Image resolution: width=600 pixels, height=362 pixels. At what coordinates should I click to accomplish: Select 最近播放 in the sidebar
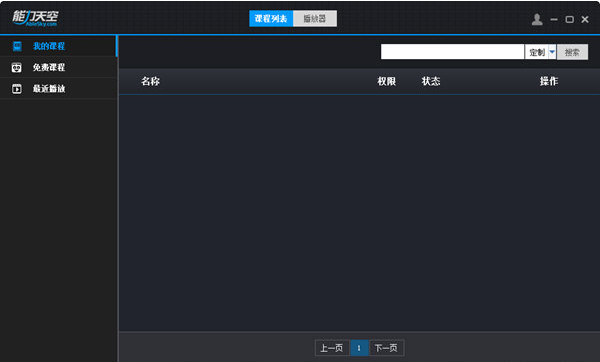pyautogui.click(x=58, y=89)
